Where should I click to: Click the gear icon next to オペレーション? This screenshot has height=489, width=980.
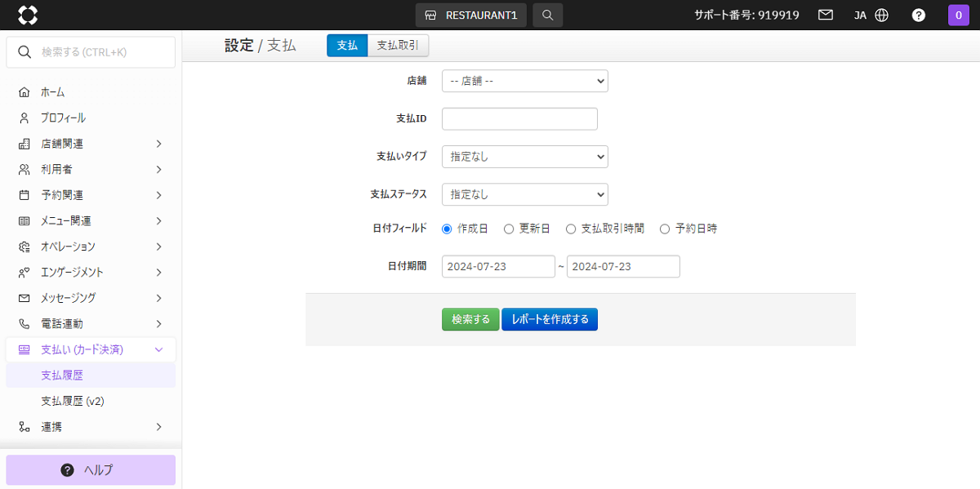pyautogui.click(x=24, y=247)
